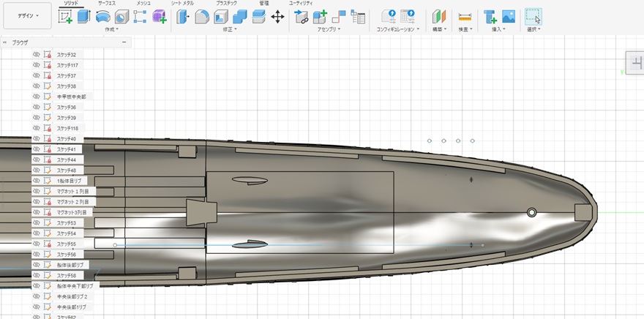Toggle visibility of スケッチ32
Screen dimensions: 644x319
(35, 55)
